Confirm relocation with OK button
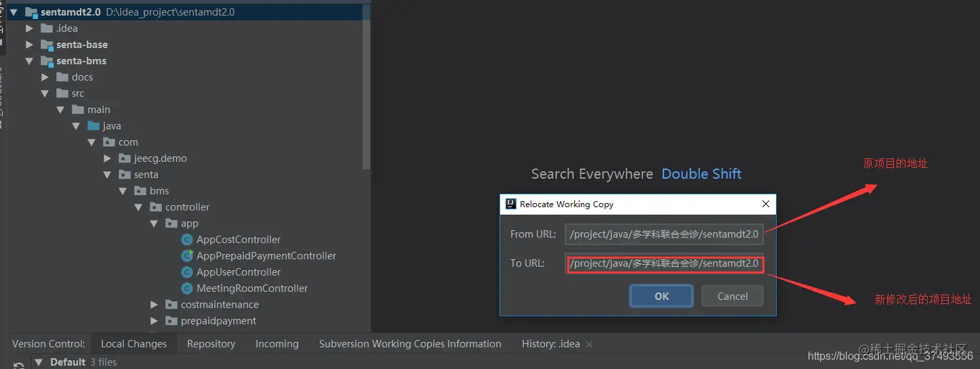This screenshot has width=980, height=369. (x=661, y=296)
